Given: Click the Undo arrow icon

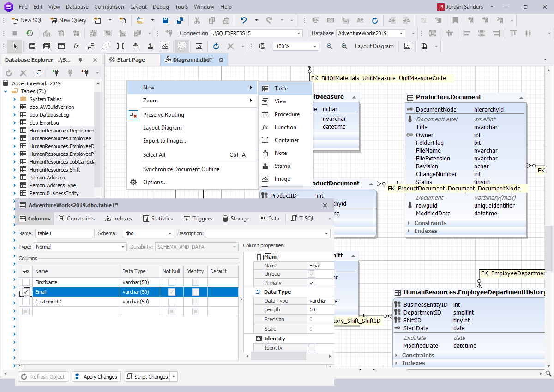Looking at the screenshot, I should tap(244, 20).
